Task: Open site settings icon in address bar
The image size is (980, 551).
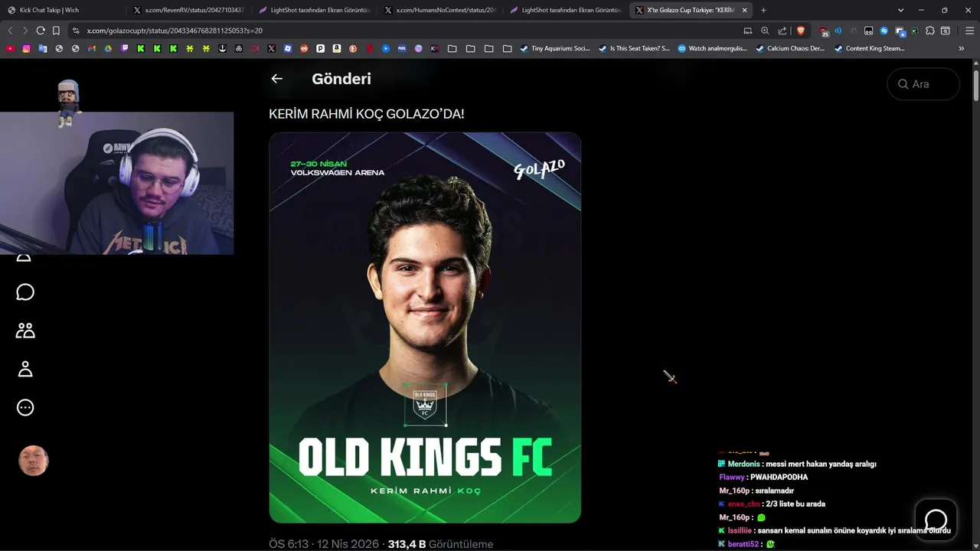Action: [x=76, y=31]
